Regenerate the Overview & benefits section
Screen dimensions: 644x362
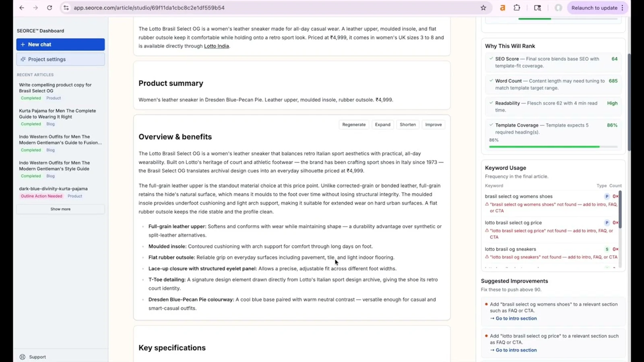354,125
